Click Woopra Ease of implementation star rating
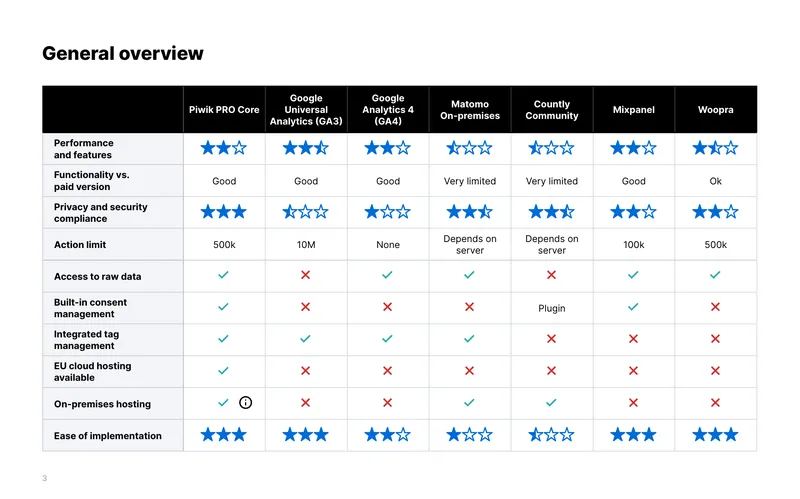 pyautogui.click(x=715, y=435)
